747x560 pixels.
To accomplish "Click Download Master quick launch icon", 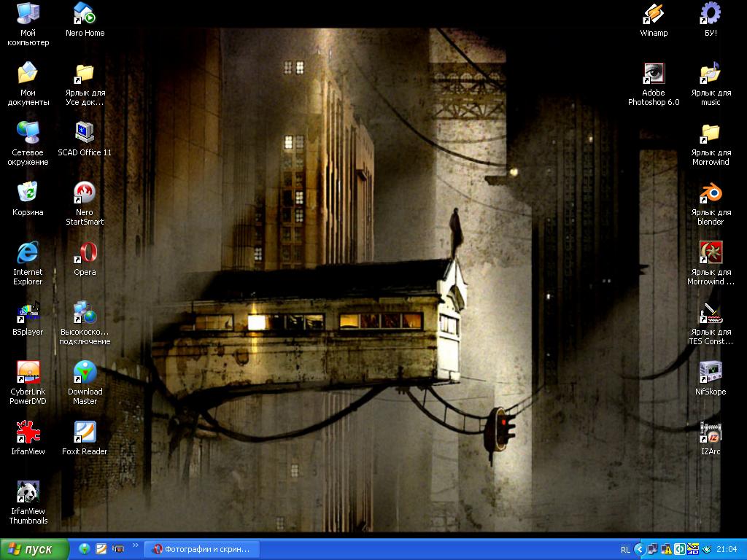I will point(85,549).
